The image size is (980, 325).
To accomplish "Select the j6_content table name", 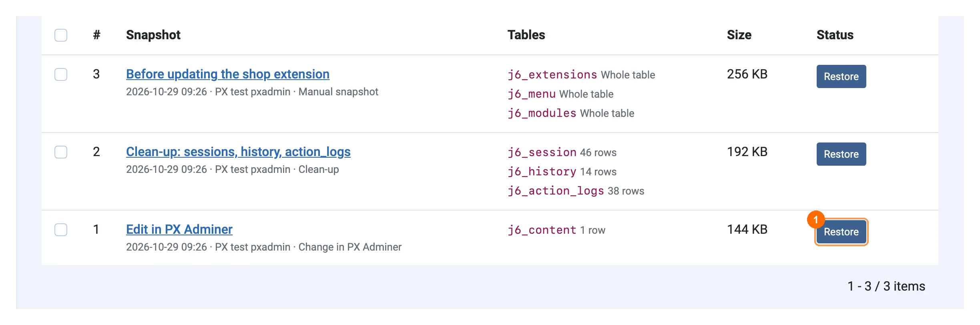I will point(542,230).
